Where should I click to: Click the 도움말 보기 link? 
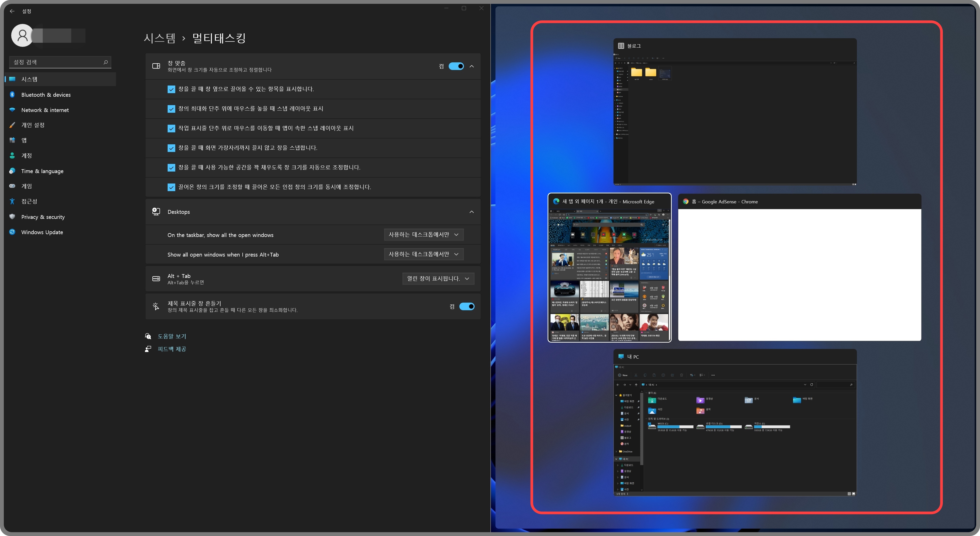172,336
